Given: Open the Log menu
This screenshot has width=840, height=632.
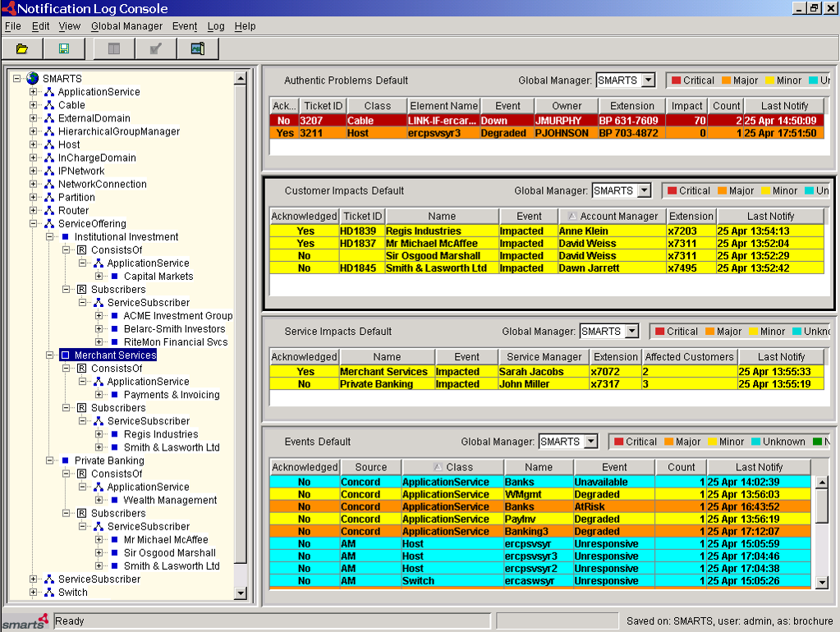Looking at the screenshot, I should [216, 26].
